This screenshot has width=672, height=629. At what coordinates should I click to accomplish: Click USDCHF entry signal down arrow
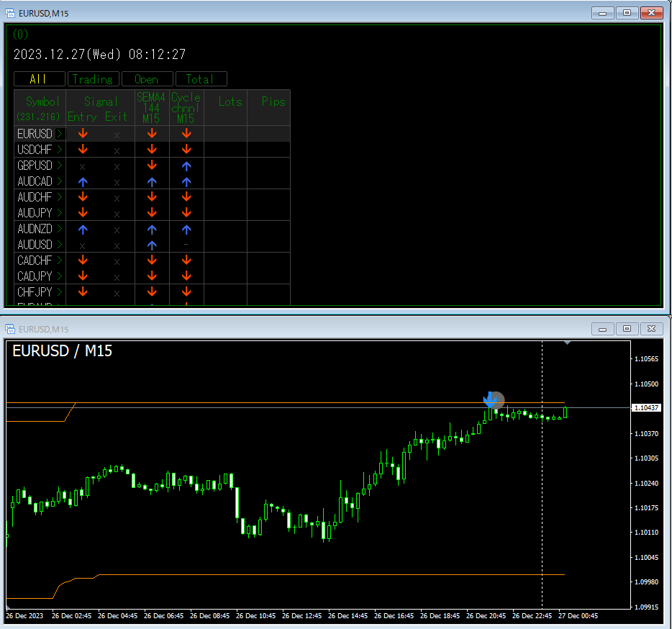coord(83,149)
